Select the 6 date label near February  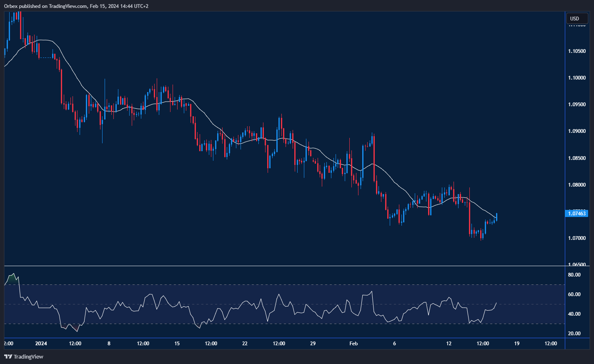394,344
